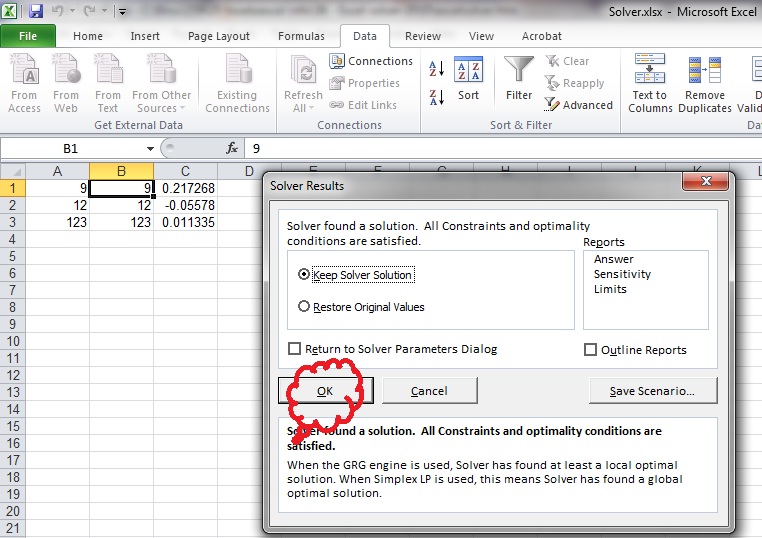Import data From Web
This screenshot has height=538, width=762.
click(x=66, y=84)
